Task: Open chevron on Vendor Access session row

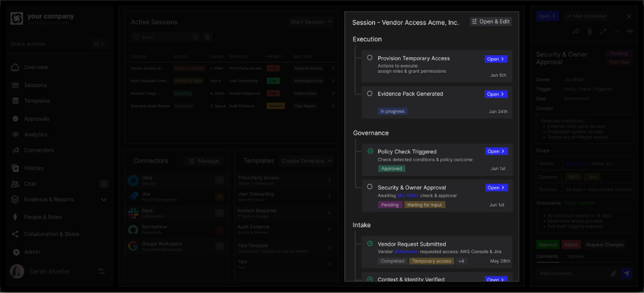Action: coord(333,68)
